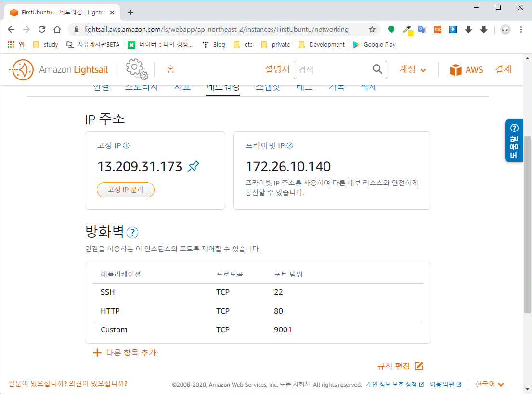The height and width of the screenshot is (394, 532).
Task: Switch to the 스토리지 tab
Action: [142, 87]
